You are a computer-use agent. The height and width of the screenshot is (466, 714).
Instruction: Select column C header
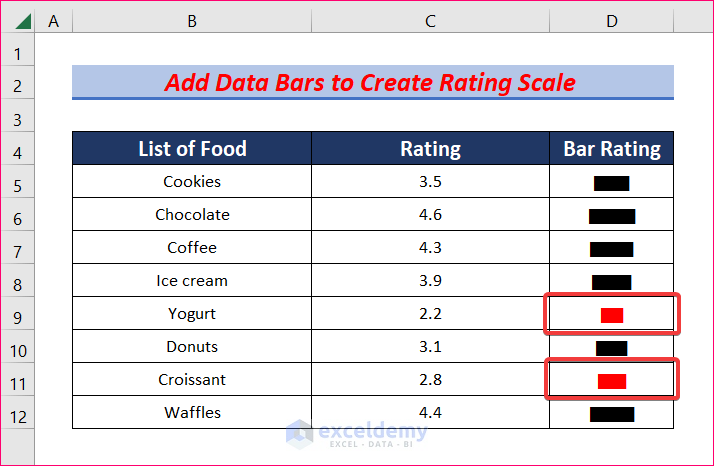(430, 20)
